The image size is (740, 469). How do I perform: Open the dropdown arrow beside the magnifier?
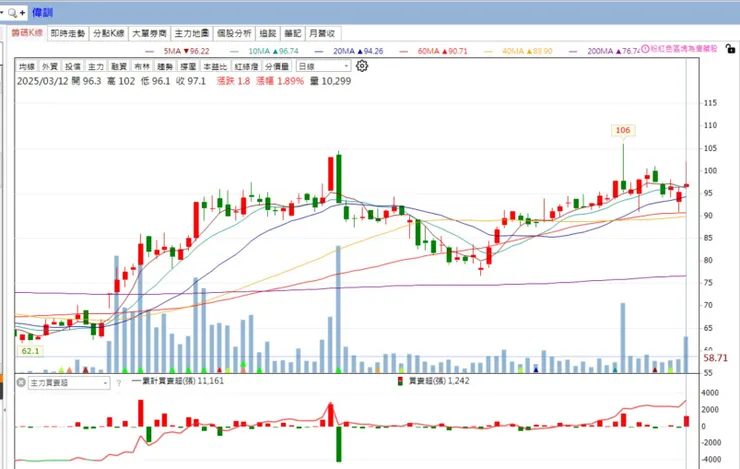tap(2, 13)
